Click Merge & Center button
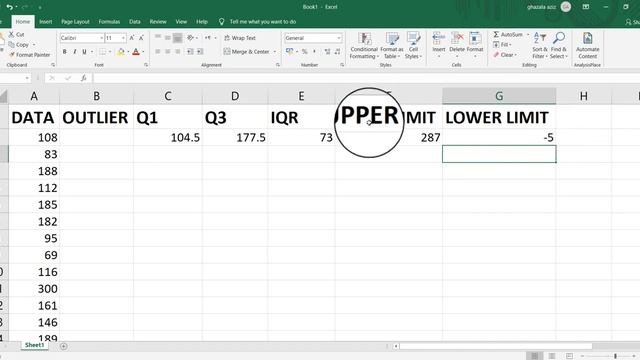640x360 pixels. 247,52
